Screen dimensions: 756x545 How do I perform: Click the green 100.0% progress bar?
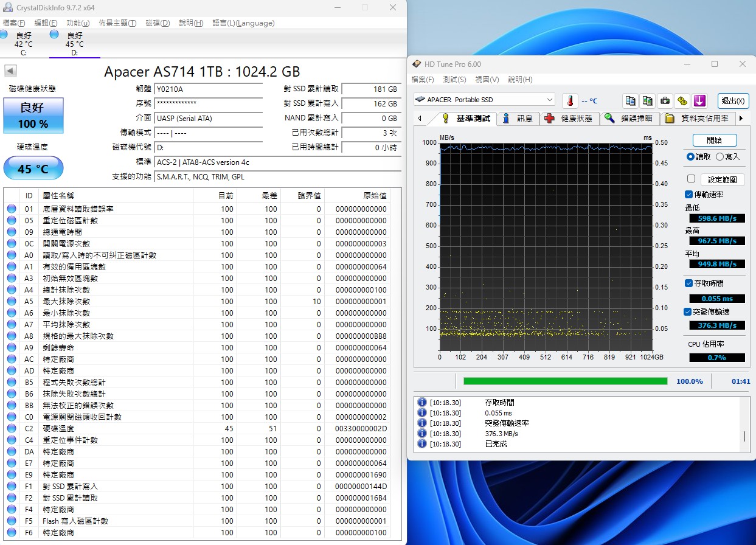tap(566, 381)
